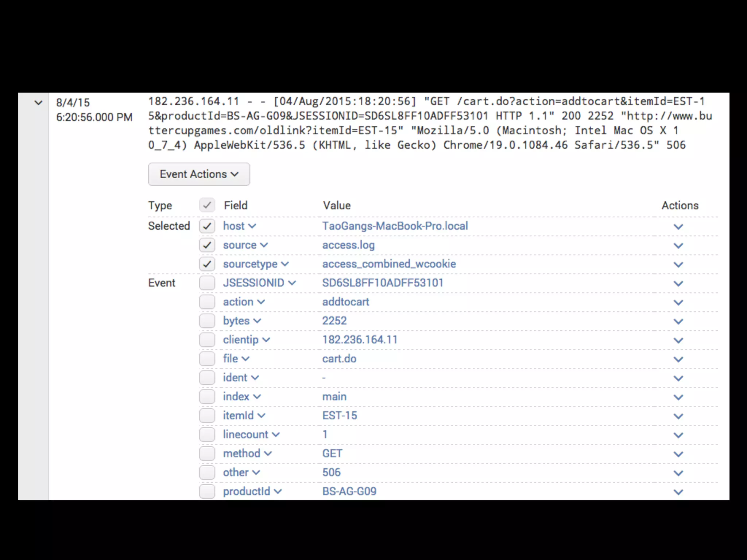
Task: Click the access_combined_wcookie value link
Action: 389,264
